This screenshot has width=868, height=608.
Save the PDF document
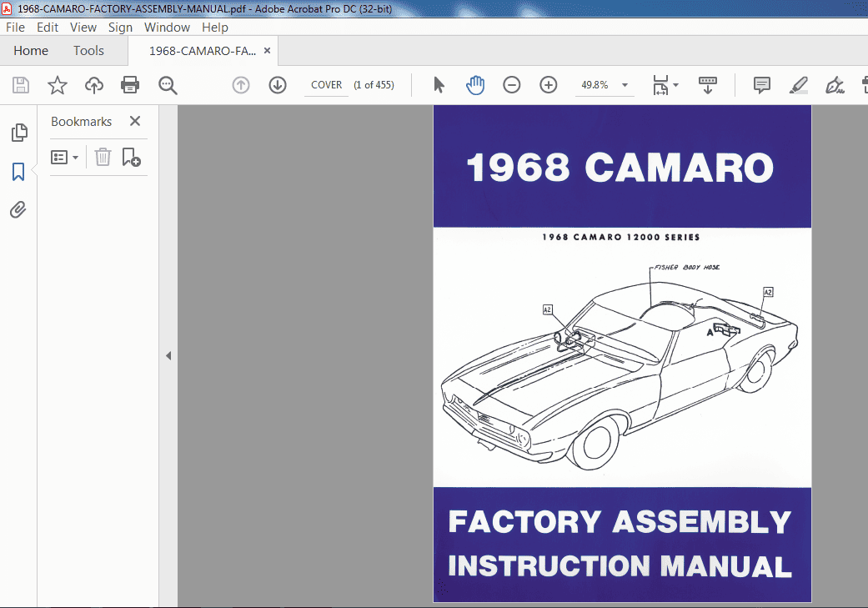coord(20,84)
